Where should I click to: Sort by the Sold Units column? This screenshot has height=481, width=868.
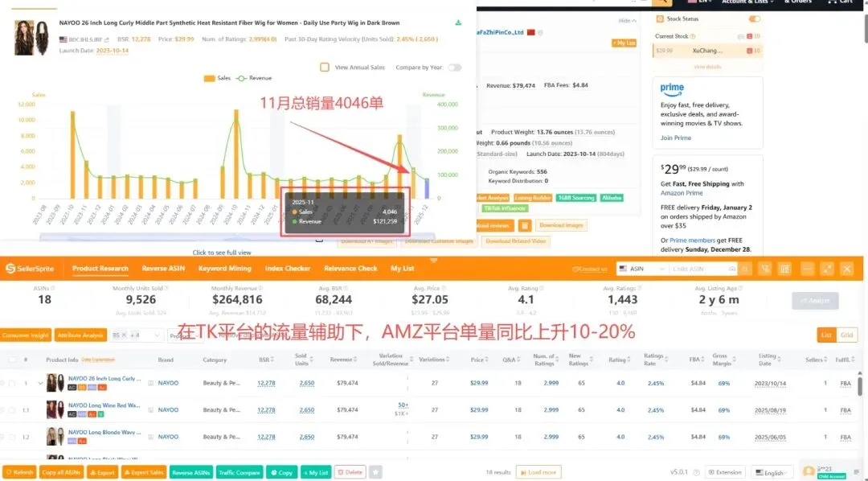point(303,360)
